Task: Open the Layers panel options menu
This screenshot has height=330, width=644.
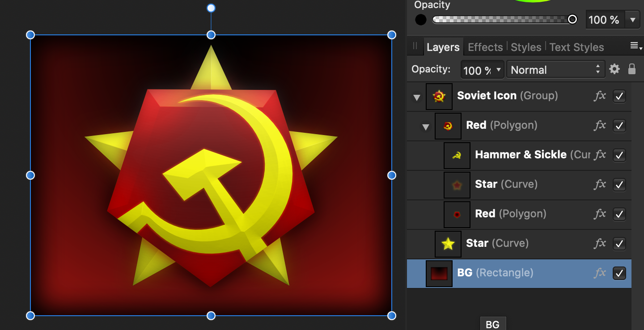Action: click(x=634, y=45)
